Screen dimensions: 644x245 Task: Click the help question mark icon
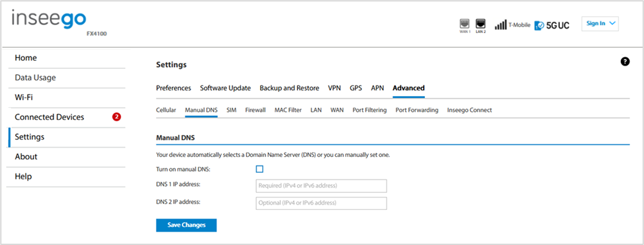(625, 62)
